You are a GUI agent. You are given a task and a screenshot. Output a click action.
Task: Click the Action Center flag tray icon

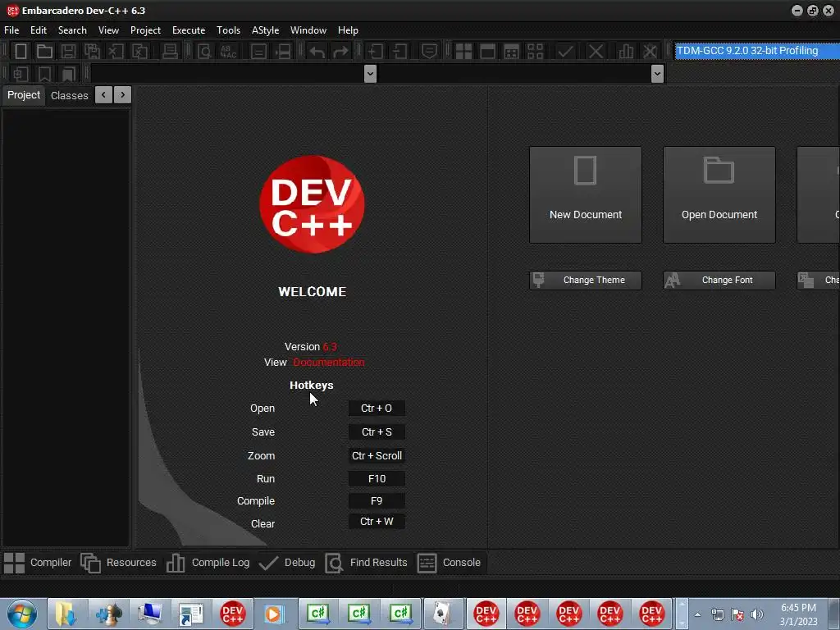click(x=737, y=615)
